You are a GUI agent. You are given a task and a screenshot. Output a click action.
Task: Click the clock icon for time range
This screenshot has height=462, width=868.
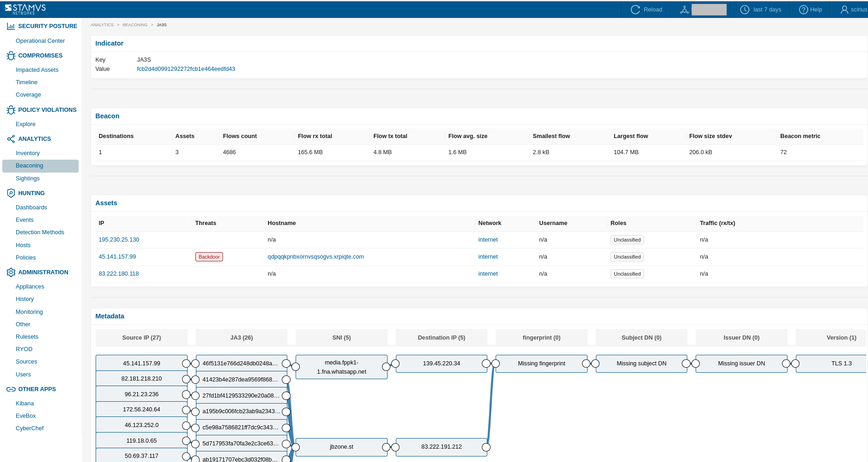(x=744, y=10)
